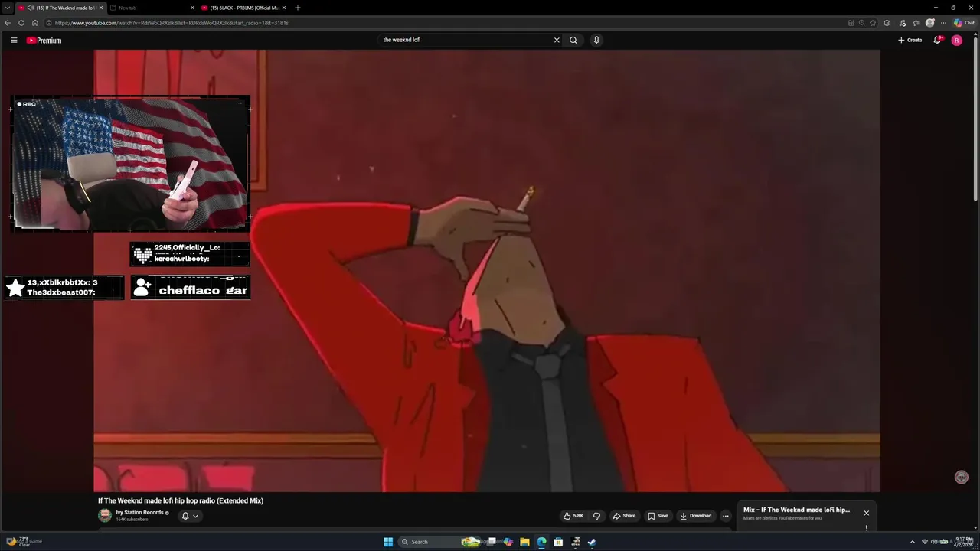The width and height of the screenshot is (980, 551).
Task: Close the 6LACK - PRBLMS tab
Action: pos(284,8)
